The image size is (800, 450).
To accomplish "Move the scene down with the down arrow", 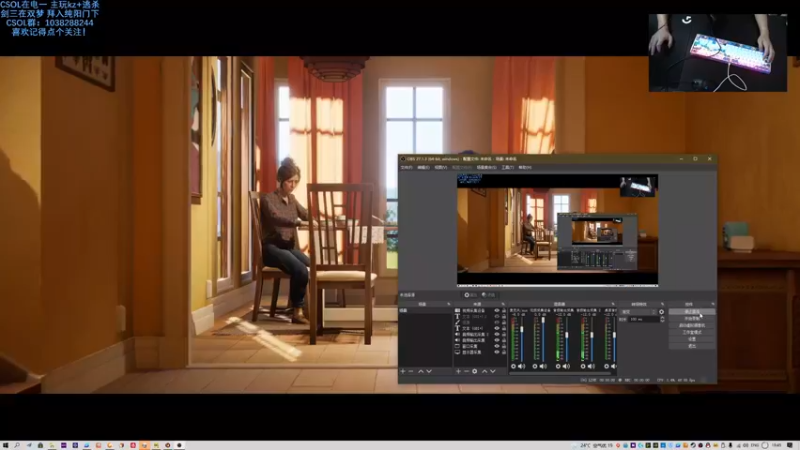I will (x=429, y=371).
